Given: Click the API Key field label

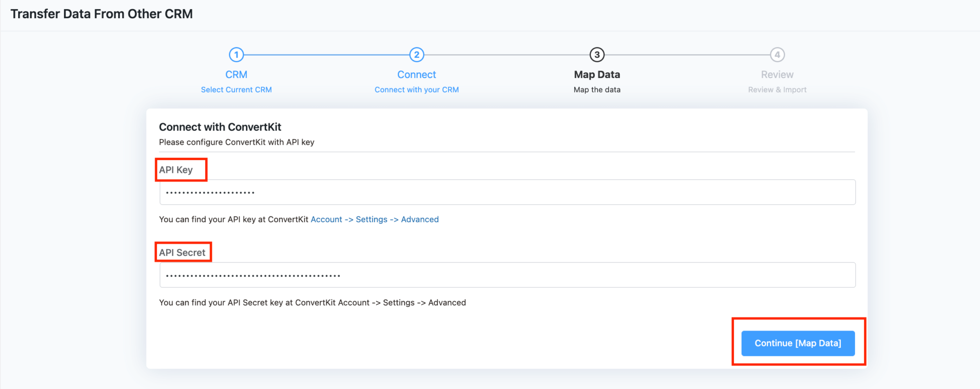Looking at the screenshot, I should click(x=176, y=170).
